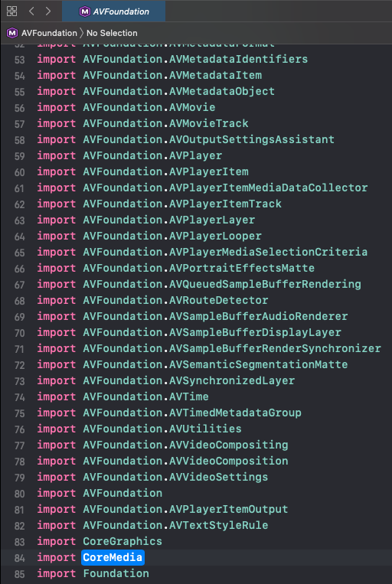This screenshot has height=584, width=392.
Task: Go forward with the right chevron
Action: click(x=48, y=11)
